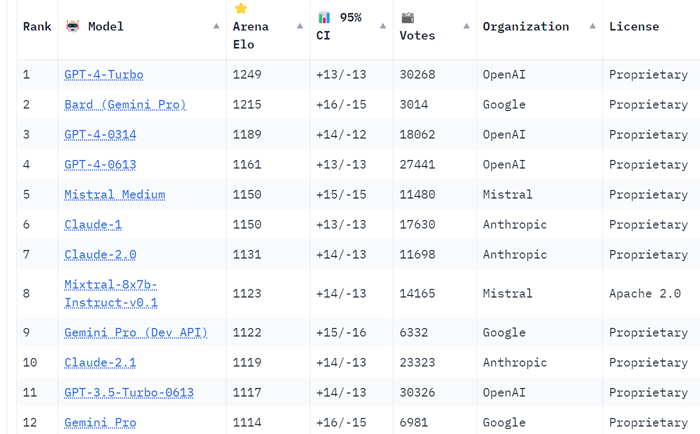The width and height of the screenshot is (700, 434).
Task: Sort by 95% CI using its sort arrows
Action: 384,26
